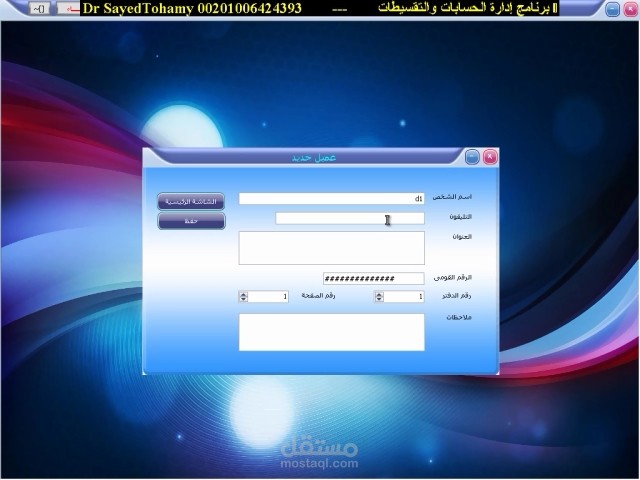Click the ~0 button in main title bar
Image resolution: width=640 pixels, height=480 pixels.
click(40, 9)
